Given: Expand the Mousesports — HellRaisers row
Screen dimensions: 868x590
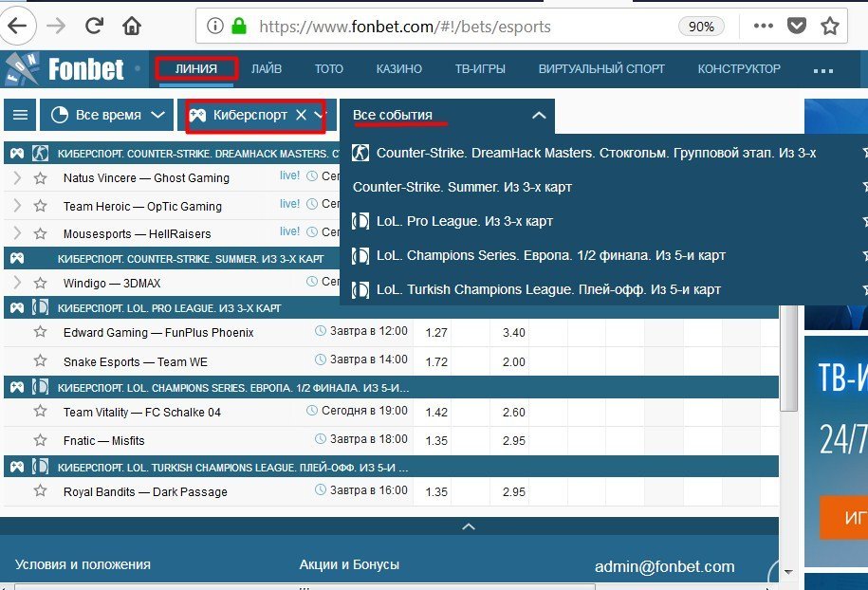Looking at the screenshot, I should tap(17, 233).
